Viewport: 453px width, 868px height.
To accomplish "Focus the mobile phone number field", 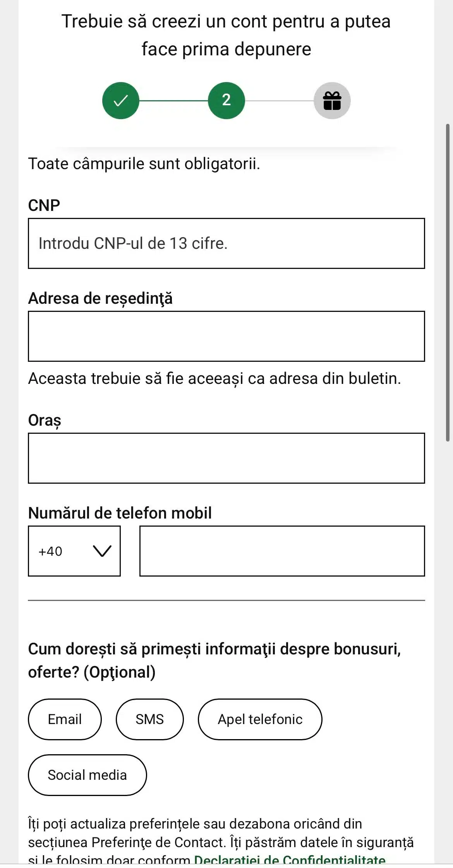I will click(282, 551).
